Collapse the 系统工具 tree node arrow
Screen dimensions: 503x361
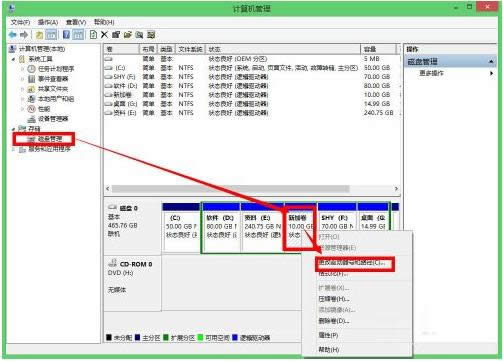pos(13,59)
